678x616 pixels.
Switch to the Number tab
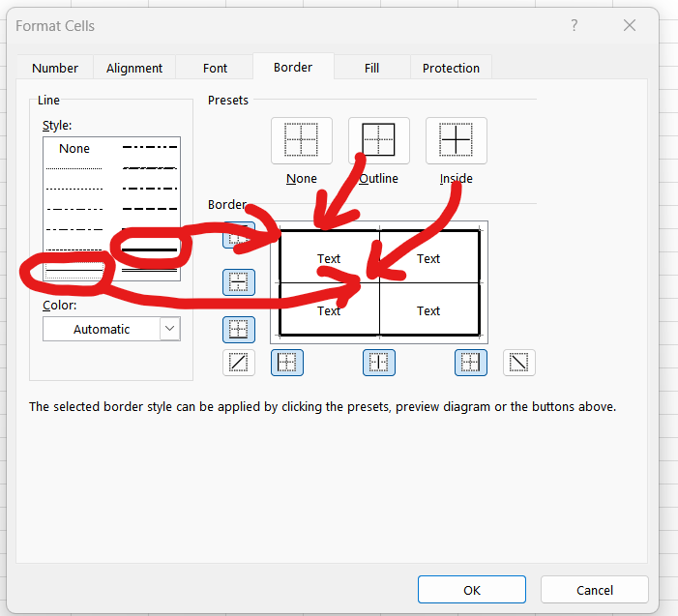tap(55, 68)
